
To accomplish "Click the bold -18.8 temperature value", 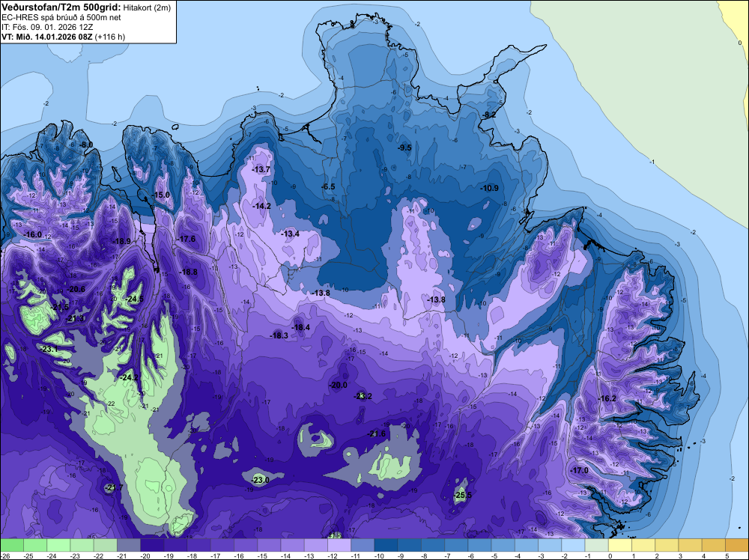I will (x=189, y=272).
